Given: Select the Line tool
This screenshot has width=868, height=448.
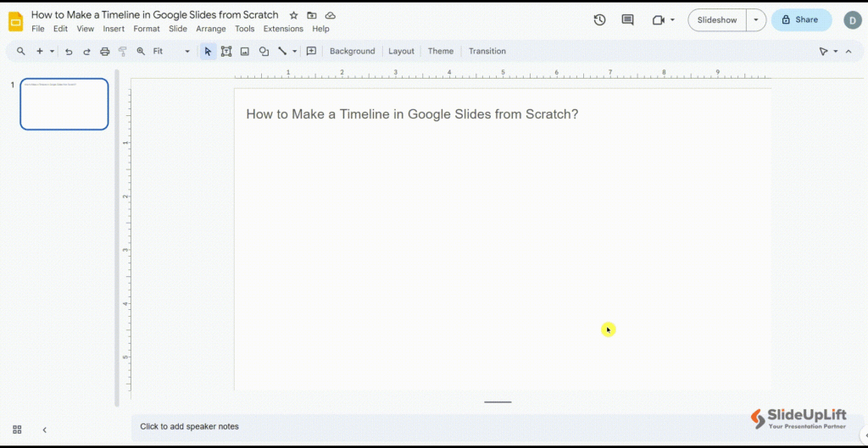Looking at the screenshot, I should pos(282,51).
